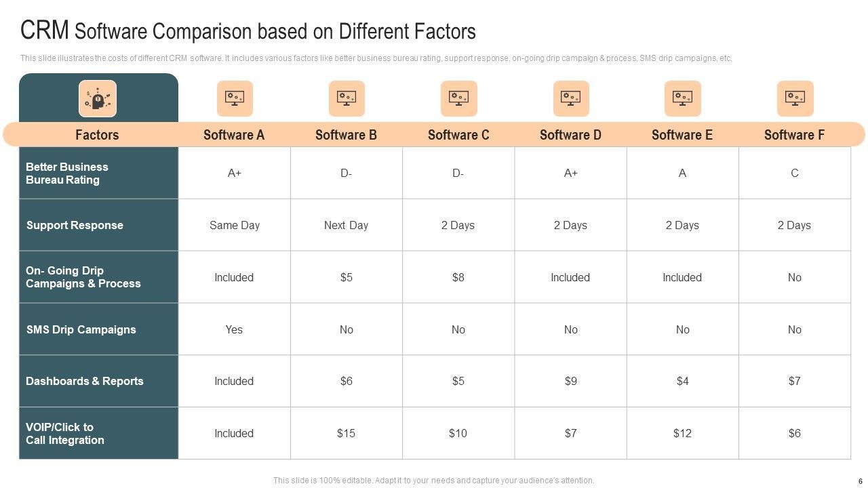Image resolution: width=868 pixels, height=488 pixels.
Task: Select the Same Day support response cell
Action: pos(235,225)
